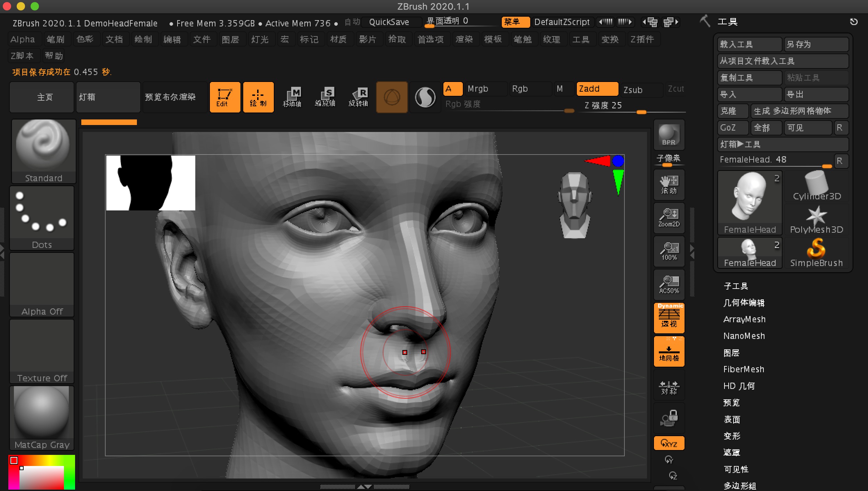Select the SimpleBrush tool
The image size is (868, 491).
(x=817, y=253)
